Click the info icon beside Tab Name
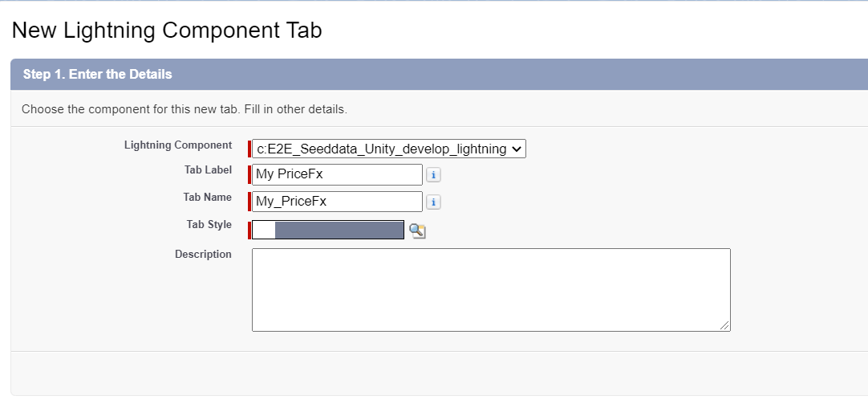This screenshot has height=404, width=868. pos(433,202)
